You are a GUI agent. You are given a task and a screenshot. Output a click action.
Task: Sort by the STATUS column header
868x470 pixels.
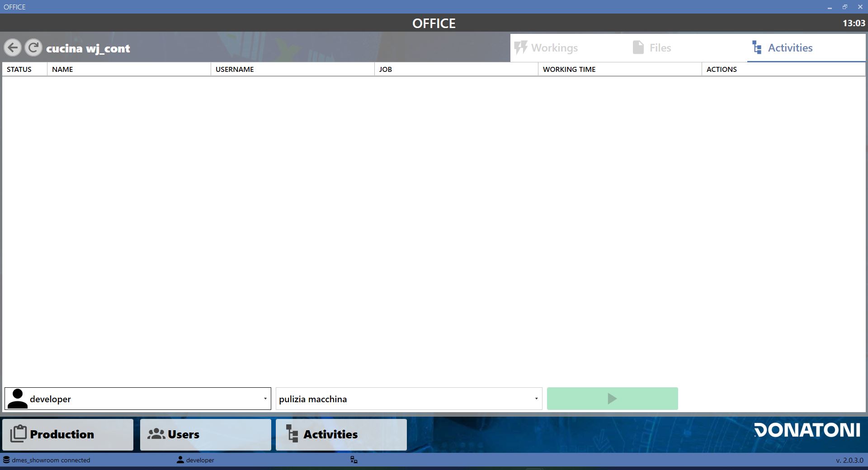click(x=25, y=69)
